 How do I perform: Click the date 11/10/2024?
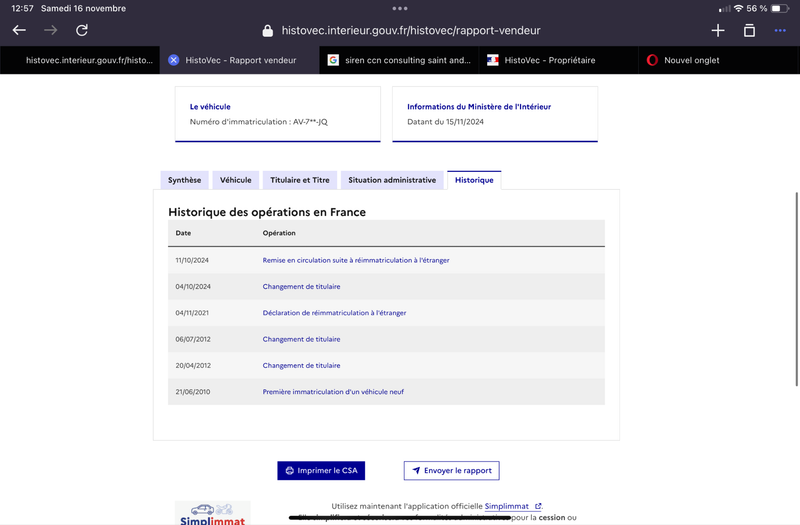click(x=192, y=260)
